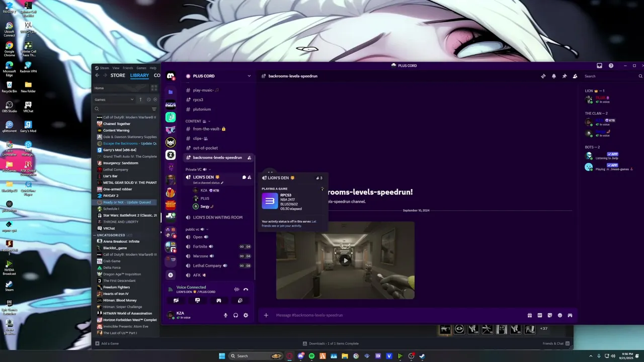Open noise suppression waveform icon
The width and height of the screenshot is (644, 362).
point(236,289)
